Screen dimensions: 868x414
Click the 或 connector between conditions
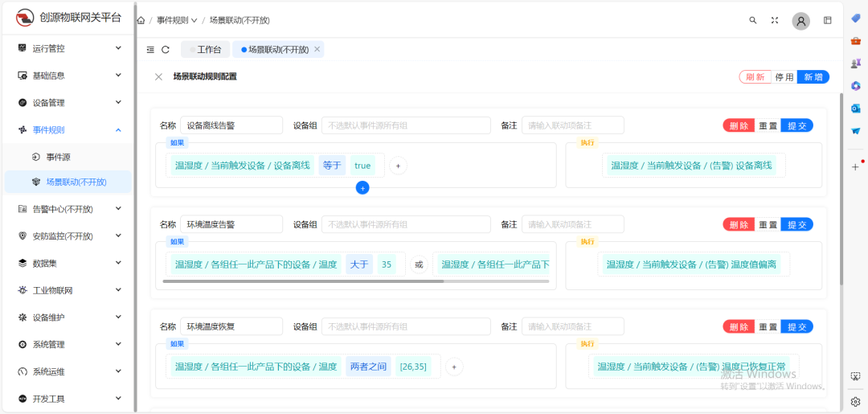tap(419, 265)
